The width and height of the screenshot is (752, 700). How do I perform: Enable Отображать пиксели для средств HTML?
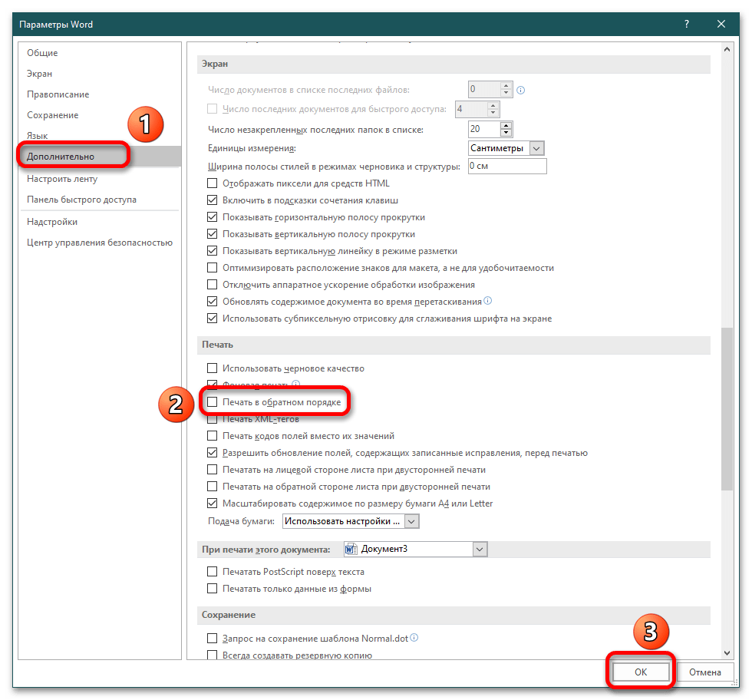pos(212,183)
